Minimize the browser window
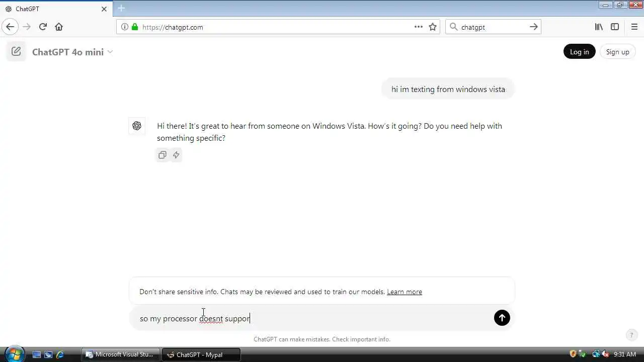Image resolution: width=644 pixels, height=362 pixels. click(x=605, y=5)
